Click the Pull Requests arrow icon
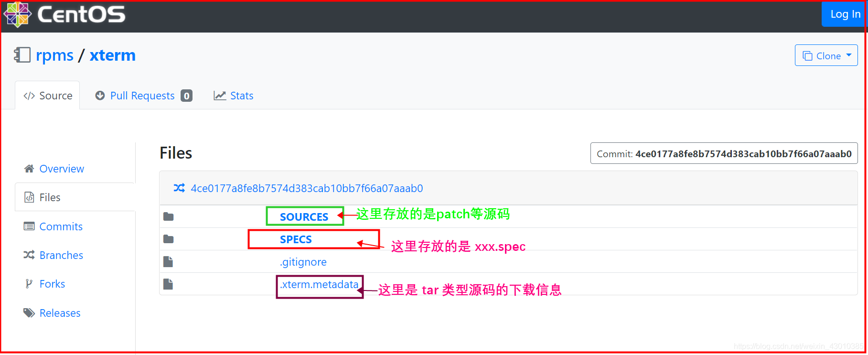Image resolution: width=868 pixels, height=355 pixels. click(x=100, y=96)
